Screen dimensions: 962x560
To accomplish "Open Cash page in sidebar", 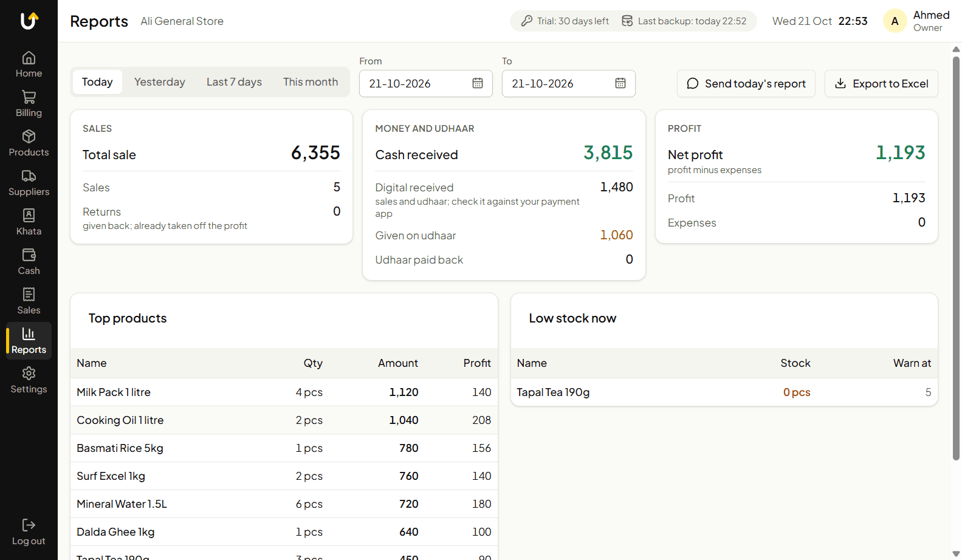I will [29, 262].
